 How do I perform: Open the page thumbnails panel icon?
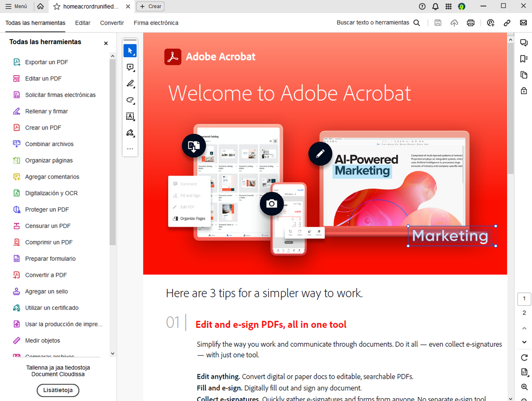coord(524,75)
